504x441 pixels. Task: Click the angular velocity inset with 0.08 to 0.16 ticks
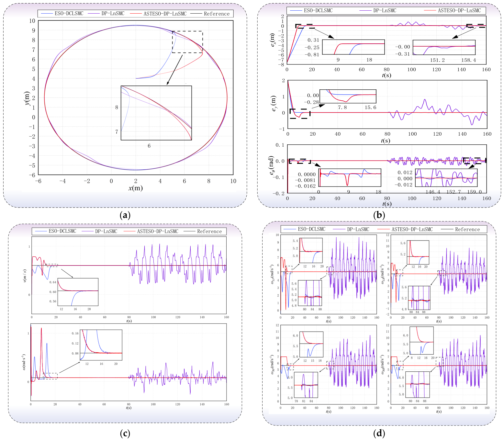click(x=101, y=345)
